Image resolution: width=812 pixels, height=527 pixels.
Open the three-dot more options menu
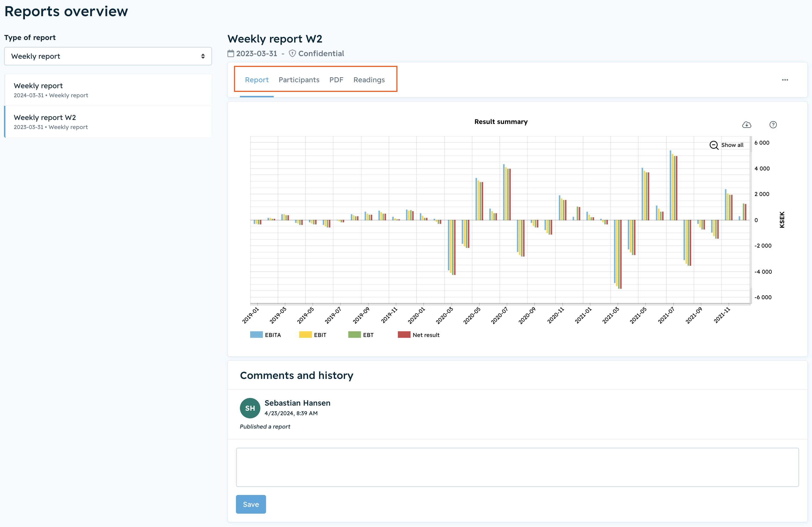[x=785, y=80]
